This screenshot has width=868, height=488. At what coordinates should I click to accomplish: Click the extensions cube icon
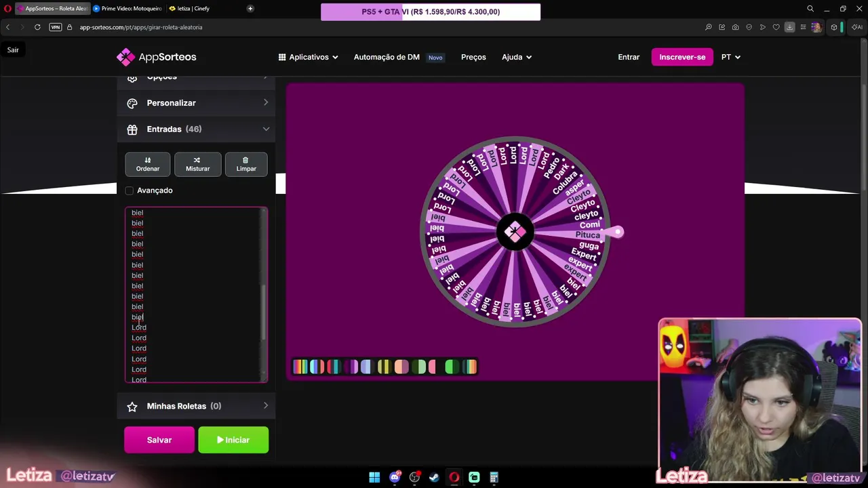tap(834, 27)
